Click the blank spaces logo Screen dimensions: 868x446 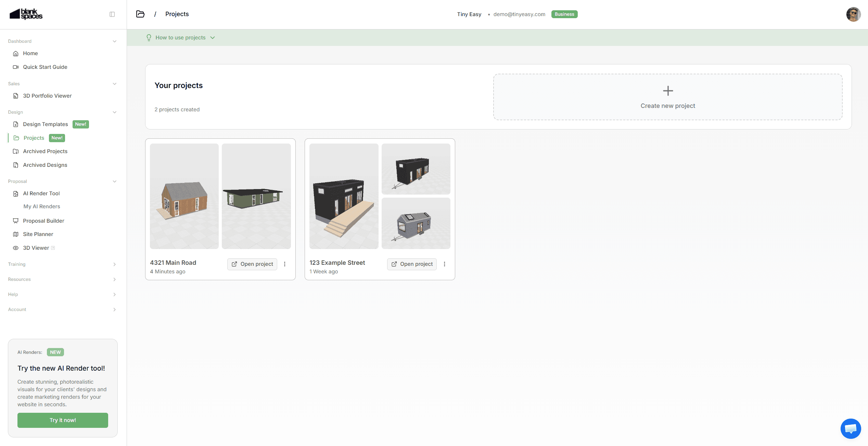[26, 14]
